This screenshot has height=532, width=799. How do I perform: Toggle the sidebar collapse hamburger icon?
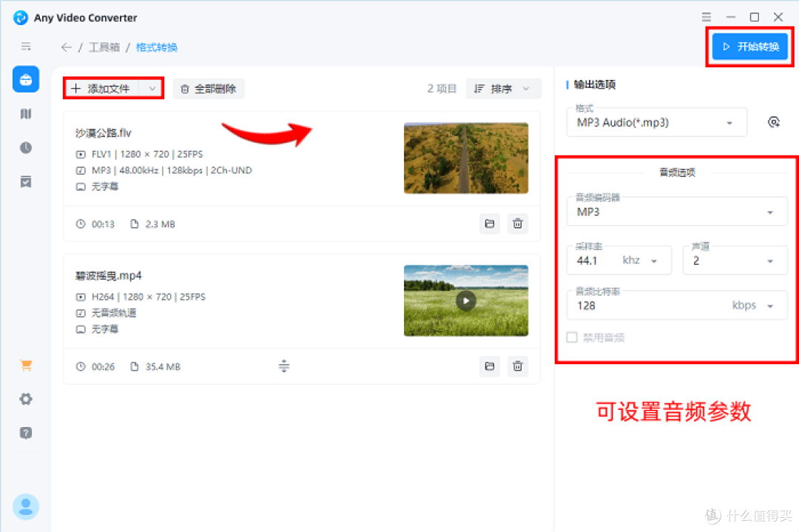[x=26, y=47]
